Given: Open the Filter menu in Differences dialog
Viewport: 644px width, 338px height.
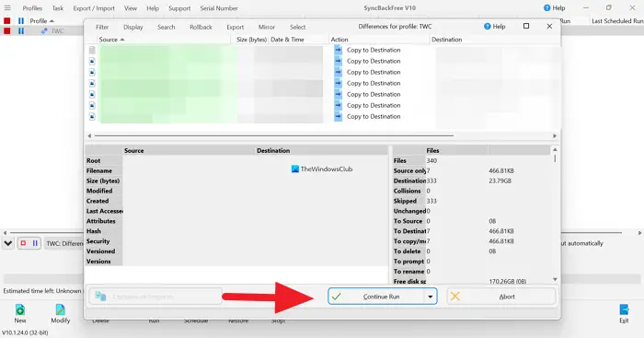Looking at the screenshot, I should [x=102, y=27].
